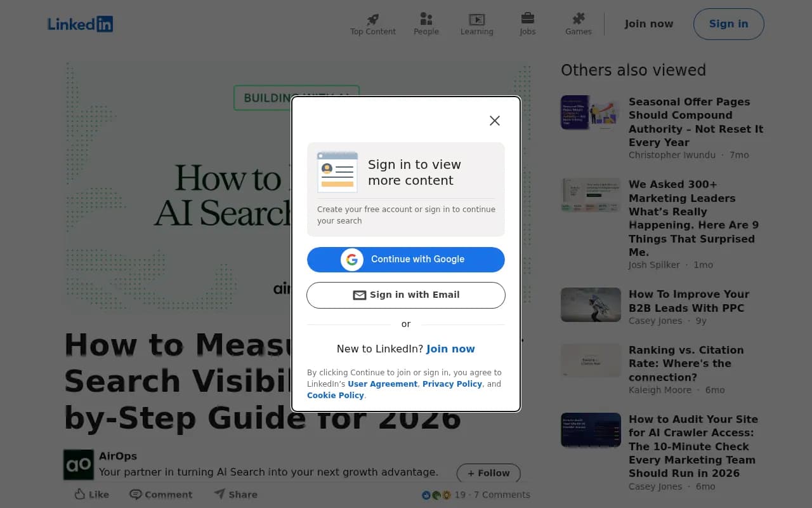This screenshot has width=812, height=508.
Task: Click the Seasonal Offer Pages thumbnail
Action: click(x=591, y=112)
